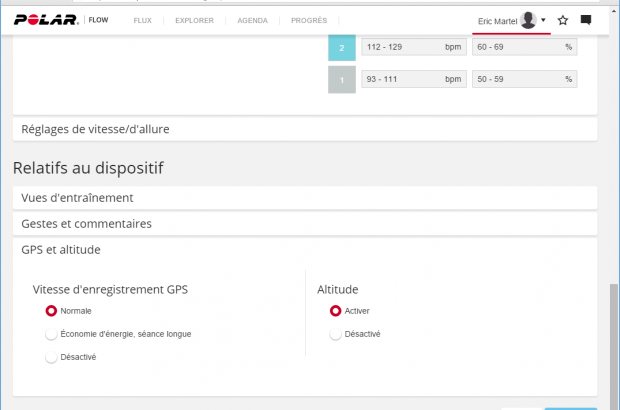Go to the FLUX tab
Screen dimensions: 620x410
pos(143,20)
